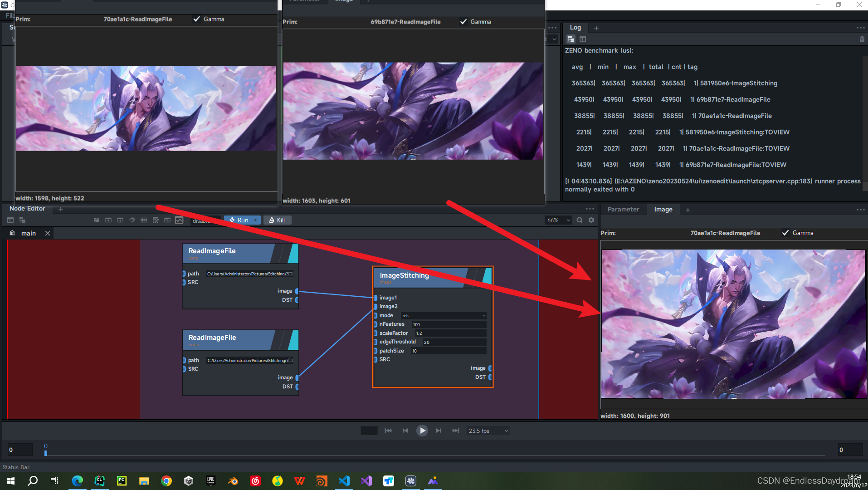Launch Microsoft Edge from the taskbar

pyautogui.click(x=78, y=481)
